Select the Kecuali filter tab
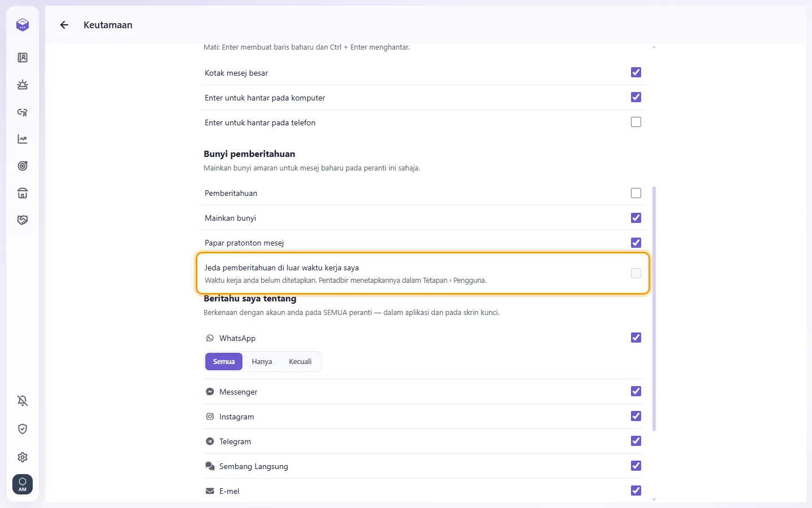Image resolution: width=812 pixels, height=508 pixels. point(300,362)
